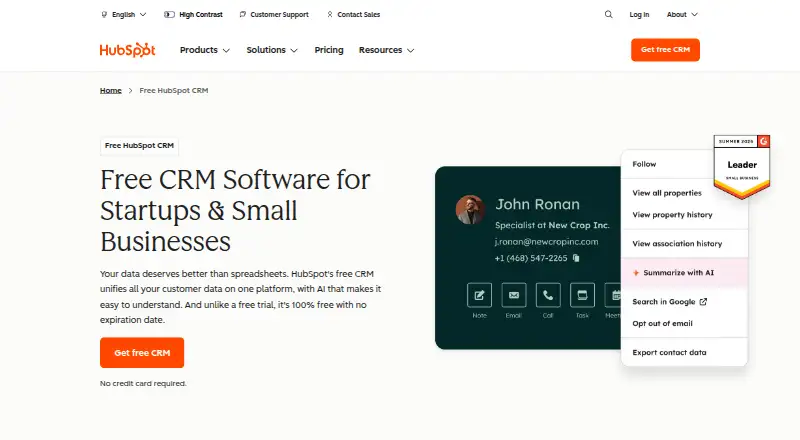Click the John Ronan name heading
This screenshot has width=800, height=440.
pyautogui.click(x=538, y=204)
